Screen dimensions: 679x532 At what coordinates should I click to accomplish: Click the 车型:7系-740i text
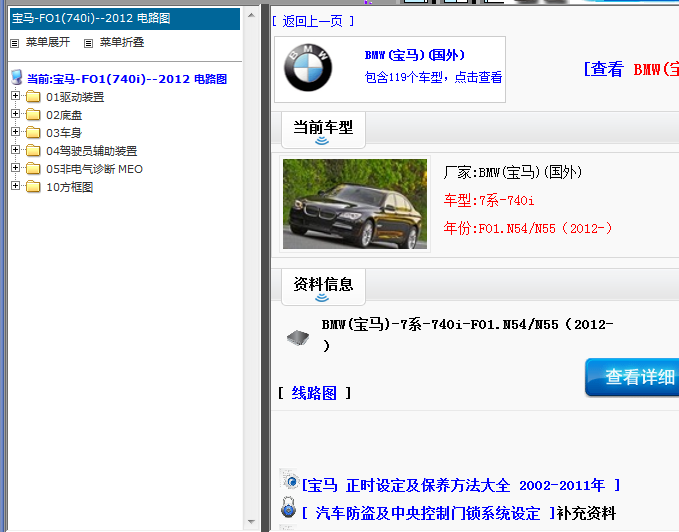point(489,200)
